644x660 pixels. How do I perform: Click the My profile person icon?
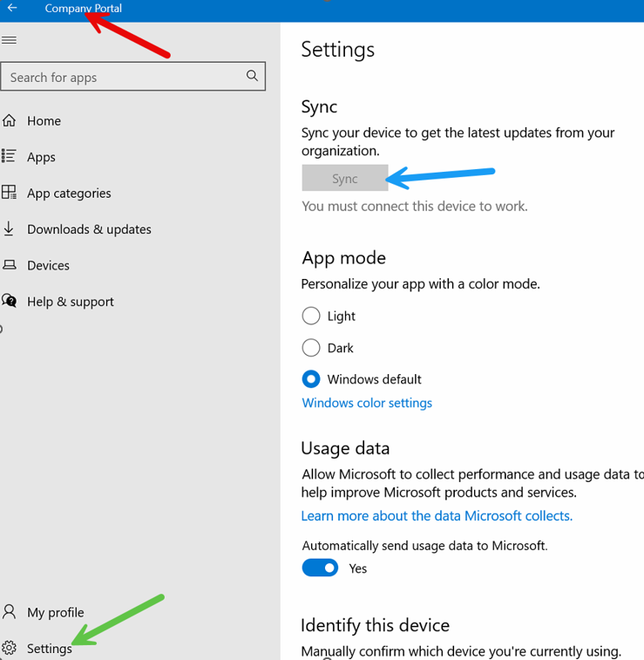pyautogui.click(x=10, y=611)
